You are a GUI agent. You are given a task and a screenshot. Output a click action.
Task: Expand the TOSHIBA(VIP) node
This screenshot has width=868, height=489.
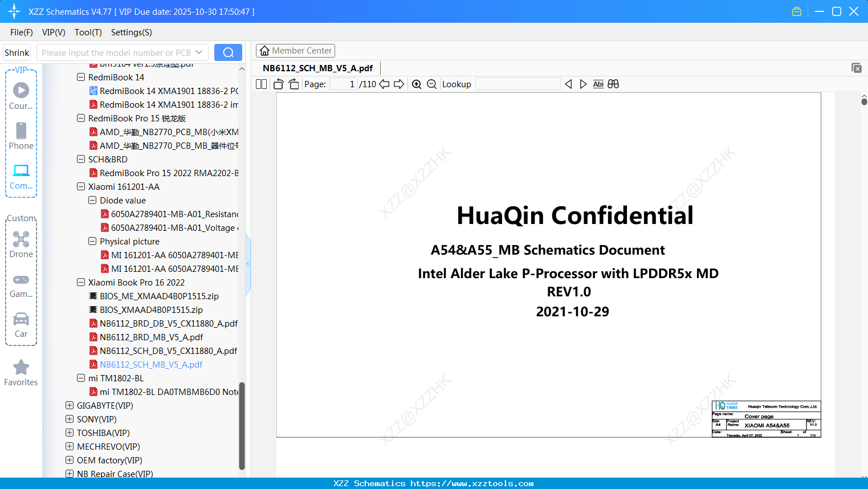(70, 433)
